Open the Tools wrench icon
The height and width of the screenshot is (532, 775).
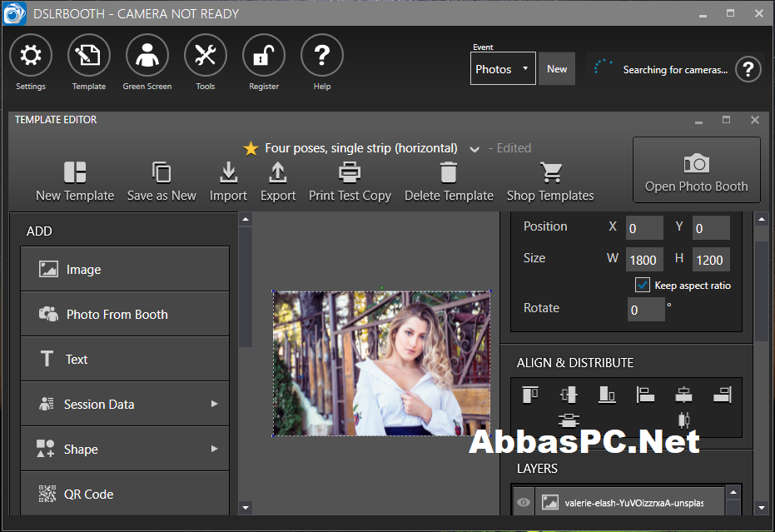click(206, 56)
